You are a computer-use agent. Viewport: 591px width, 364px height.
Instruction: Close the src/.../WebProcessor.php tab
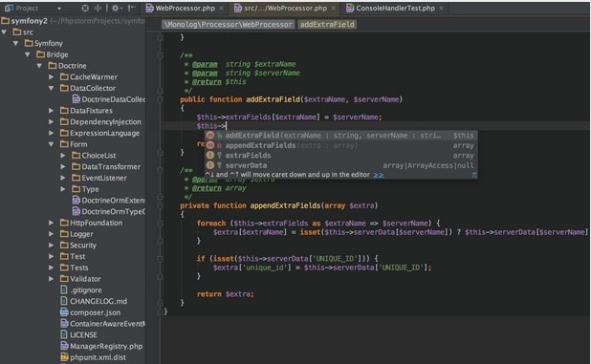coord(334,8)
